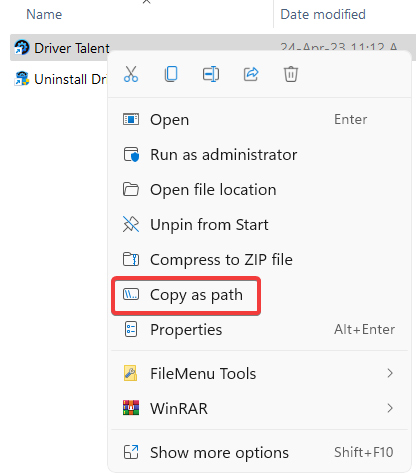The height and width of the screenshot is (474, 416).
Task: Select the Driver Talent shortcut file
Action: pos(72,48)
